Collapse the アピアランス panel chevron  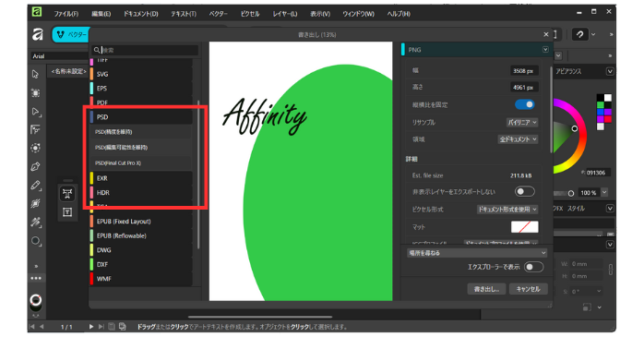click(x=610, y=71)
